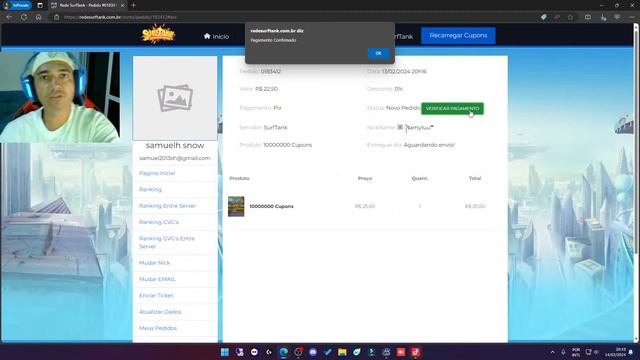Click the profile picture placeholder image
The height and width of the screenshot is (360, 640).
[x=175, y=98]
